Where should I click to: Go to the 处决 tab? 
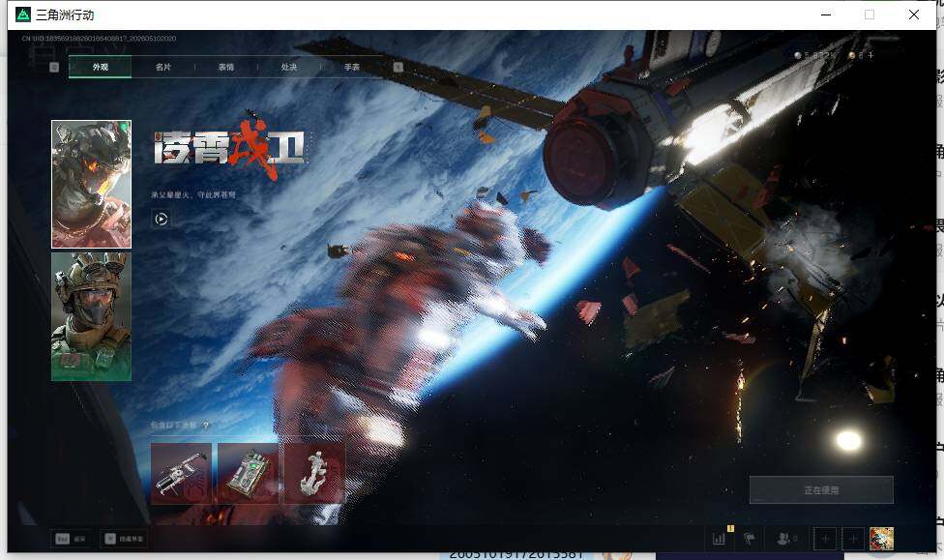[x=289, y=67]
